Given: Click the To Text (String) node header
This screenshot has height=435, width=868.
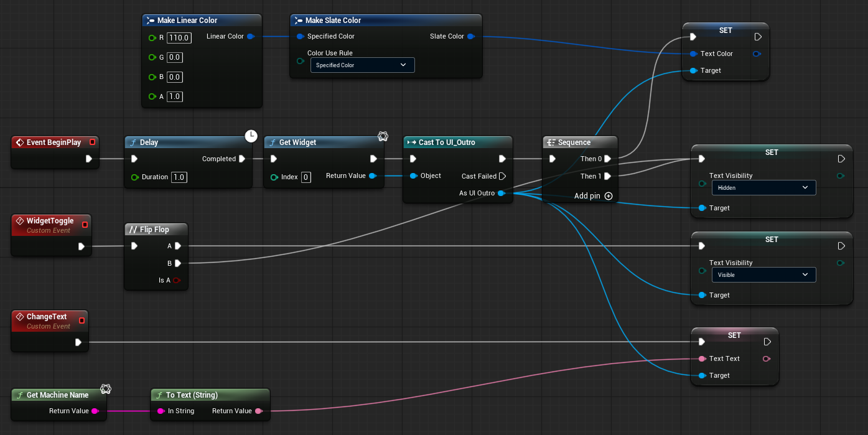Looking at the screenshot, I should point(210,395).
